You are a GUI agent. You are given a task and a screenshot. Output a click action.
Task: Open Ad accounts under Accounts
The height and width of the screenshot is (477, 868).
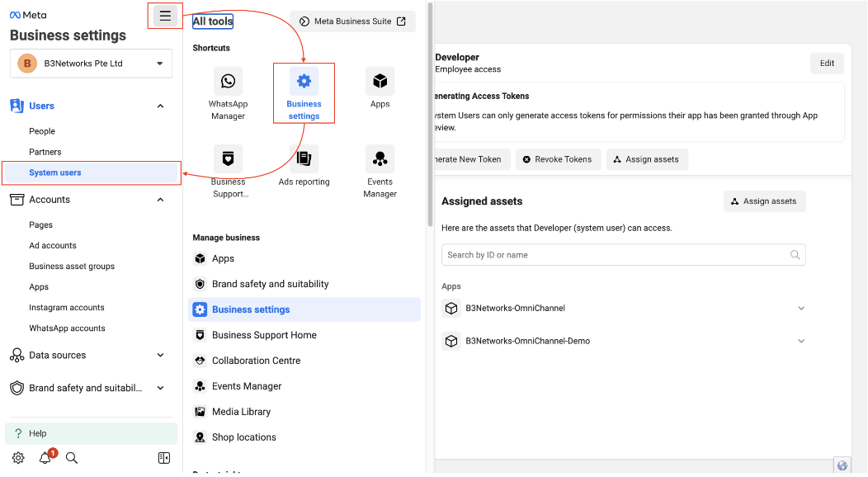53,245
